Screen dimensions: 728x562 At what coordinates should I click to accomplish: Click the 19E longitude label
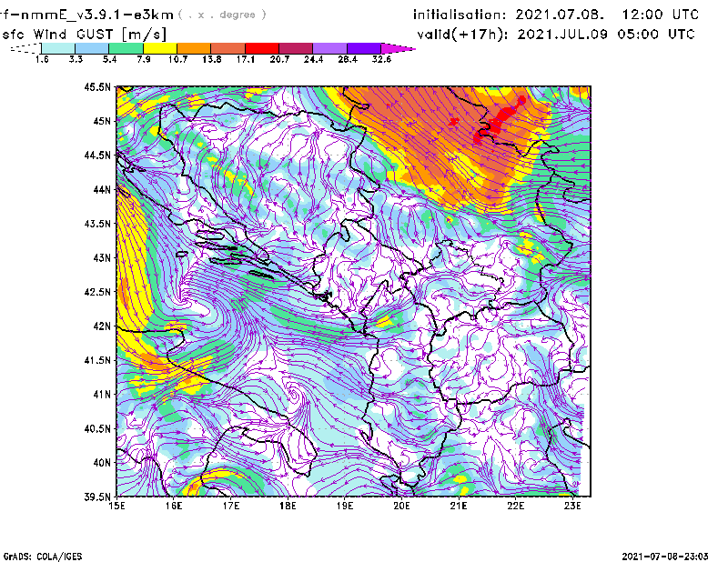pyautogui.click(x=345, y=506)
